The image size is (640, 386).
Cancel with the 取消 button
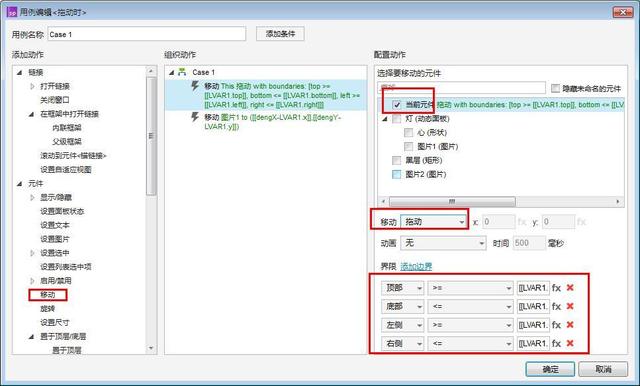pyautogui.click(x=603, y=369)
